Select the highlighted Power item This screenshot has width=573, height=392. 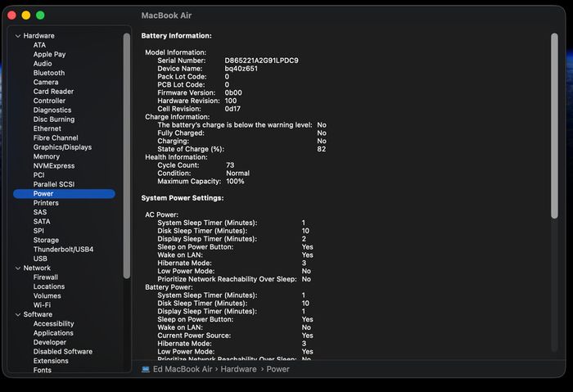tap(65, 194)
